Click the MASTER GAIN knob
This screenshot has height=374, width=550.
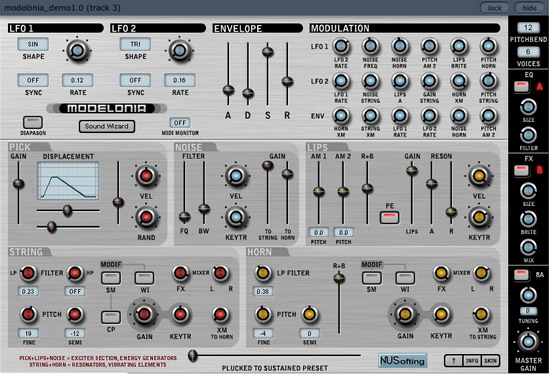pos(528,341)
